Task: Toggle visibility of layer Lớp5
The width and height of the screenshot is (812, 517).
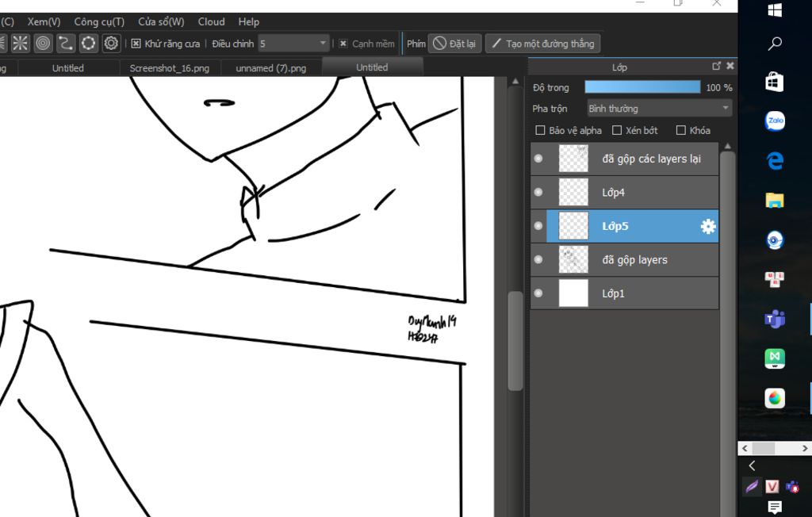Action: [x=538, y=226]
